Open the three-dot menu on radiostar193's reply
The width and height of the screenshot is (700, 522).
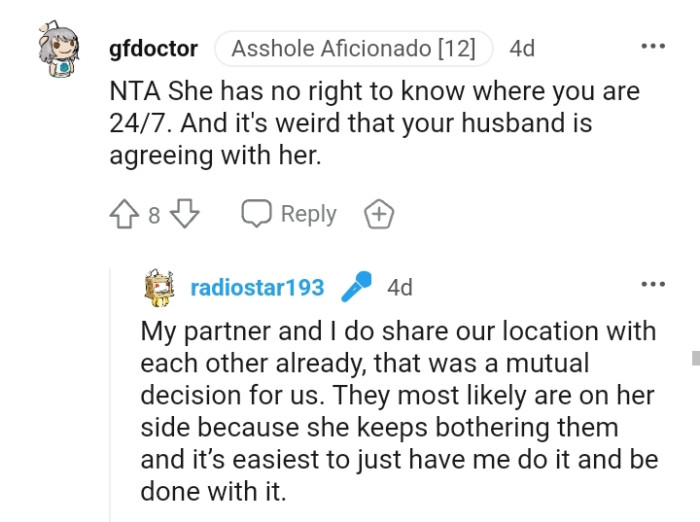[653, 284]
